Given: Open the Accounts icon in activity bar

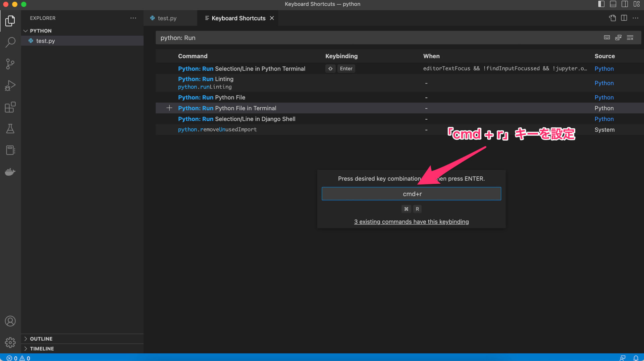Looking at the screenshot, I should (10, 321).
